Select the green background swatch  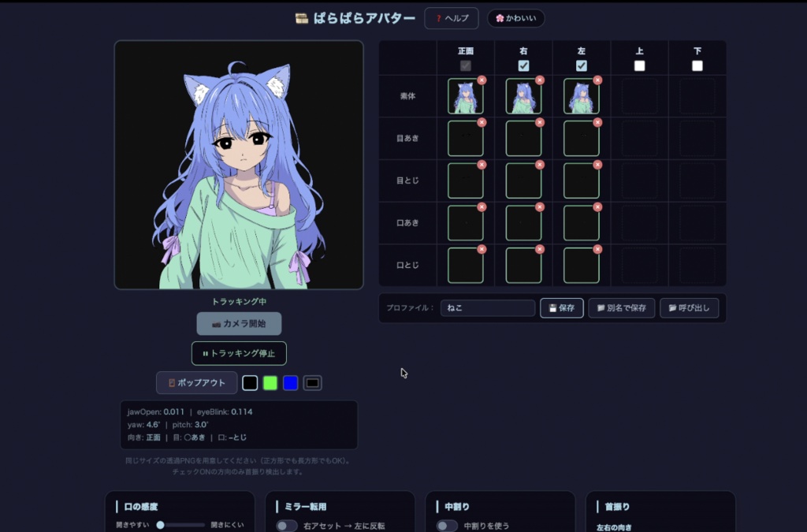pyautogui.click(x=270, y=383)
